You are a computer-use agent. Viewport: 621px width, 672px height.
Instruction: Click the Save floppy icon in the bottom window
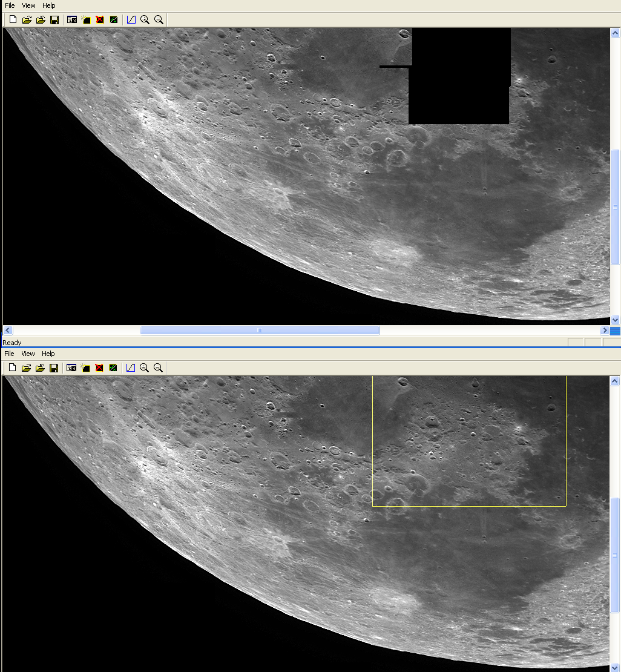pos(54,367)
